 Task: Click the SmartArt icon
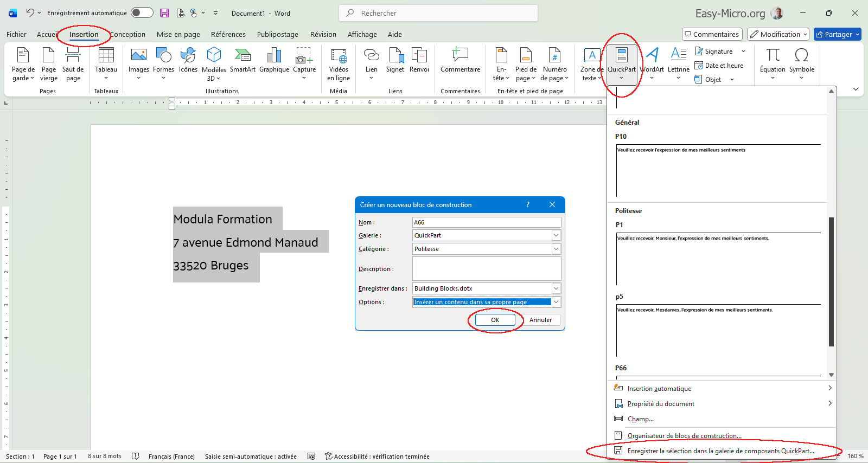click(242, 61)
